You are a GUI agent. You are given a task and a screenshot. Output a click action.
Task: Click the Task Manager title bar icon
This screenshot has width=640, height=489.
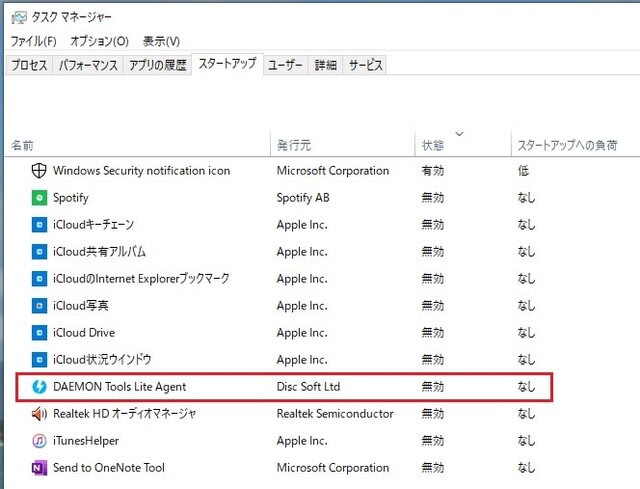point(19,18)
